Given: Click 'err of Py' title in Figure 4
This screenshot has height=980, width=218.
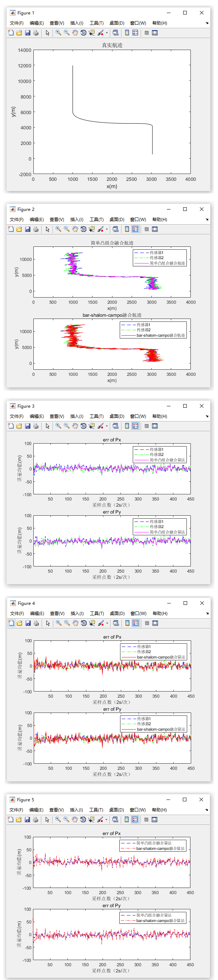Looking at the screenshot, I should point(112,709).
